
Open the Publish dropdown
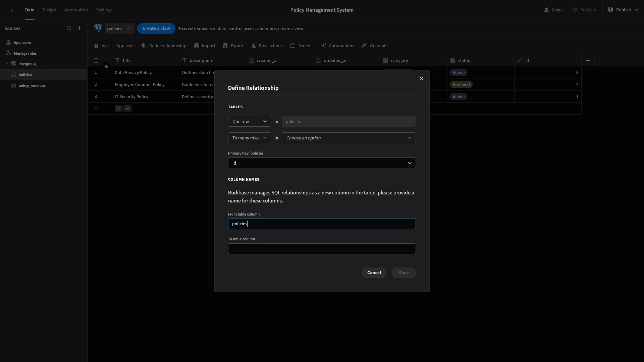point(623,10)
